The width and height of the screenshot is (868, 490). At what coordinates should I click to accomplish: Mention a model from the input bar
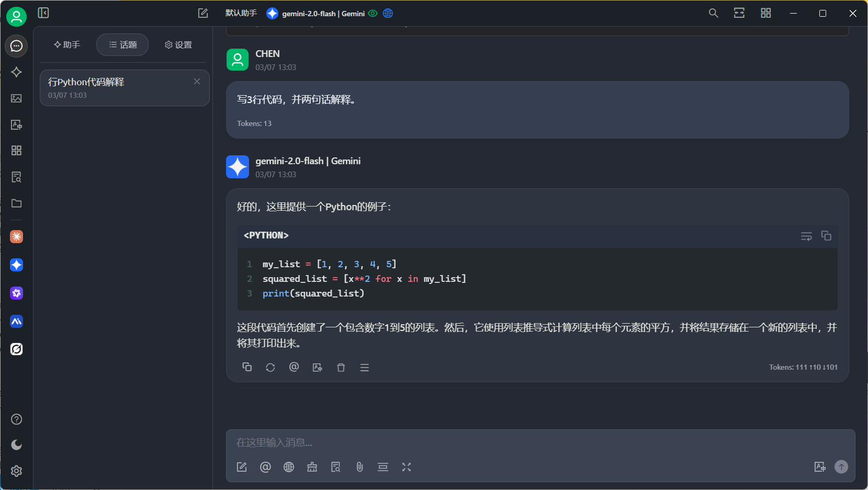265,467
